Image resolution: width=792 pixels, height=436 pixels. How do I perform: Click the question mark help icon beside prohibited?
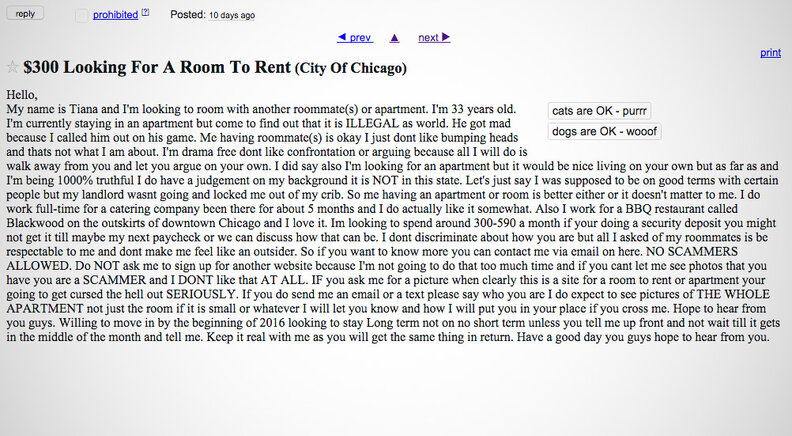pos(145,14)
